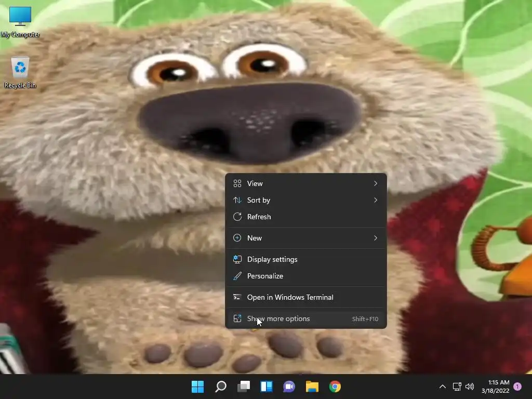Image resolution: width=532 pixels, height=399 pixels.
Task: Expand the Sort by chevron arrow
Action: [x=376, y=200]
